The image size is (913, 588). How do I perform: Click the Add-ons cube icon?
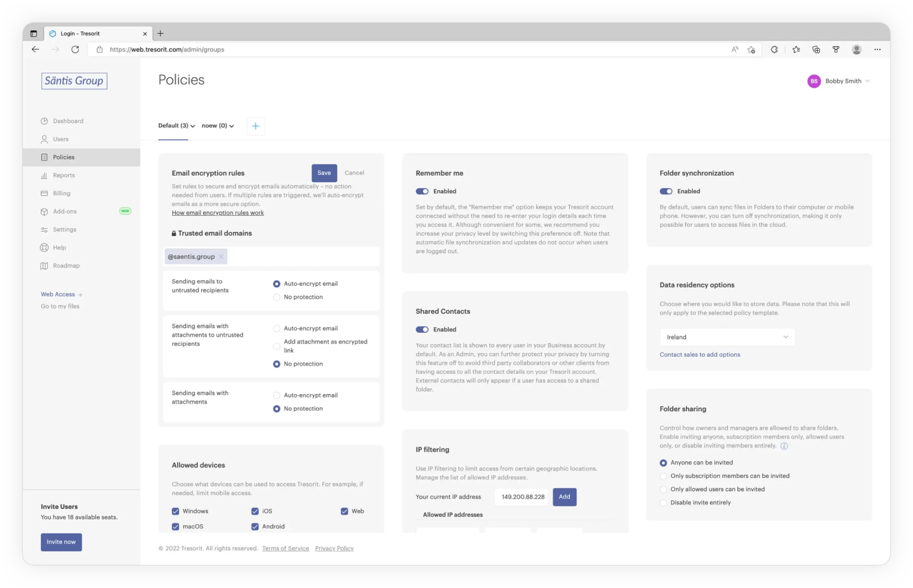point(44,212)
